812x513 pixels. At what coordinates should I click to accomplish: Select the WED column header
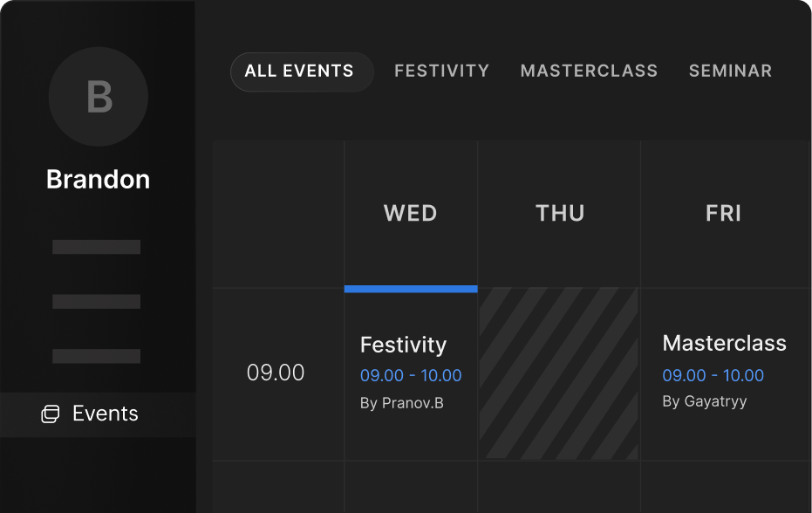pyautogui.click(x=411, y=214)
